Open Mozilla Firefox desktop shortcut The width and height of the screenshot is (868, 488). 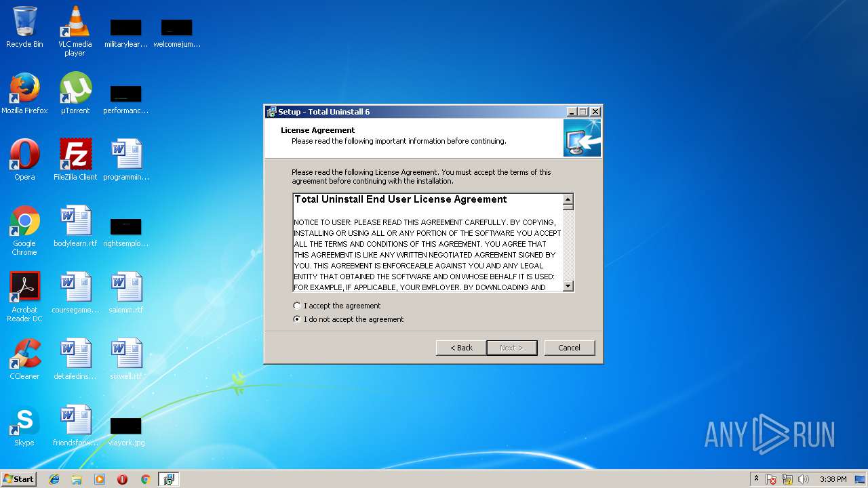(24, 94)
